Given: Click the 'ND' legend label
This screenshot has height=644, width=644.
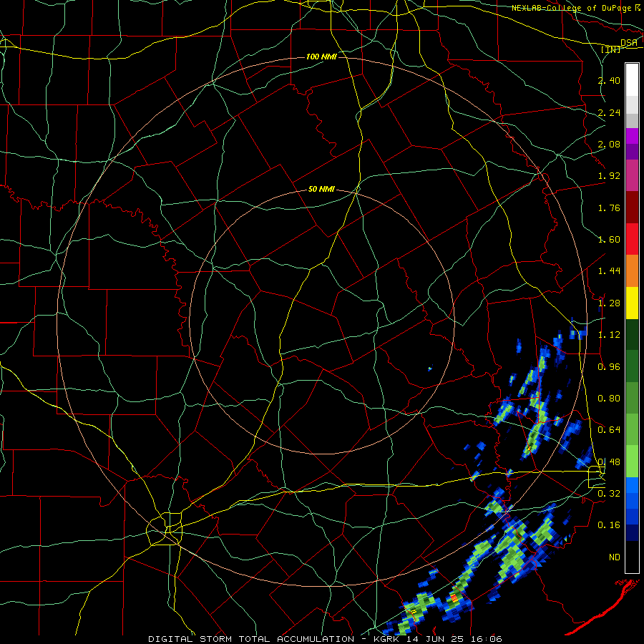Looking at the screenshot, I should pos(615,557).
